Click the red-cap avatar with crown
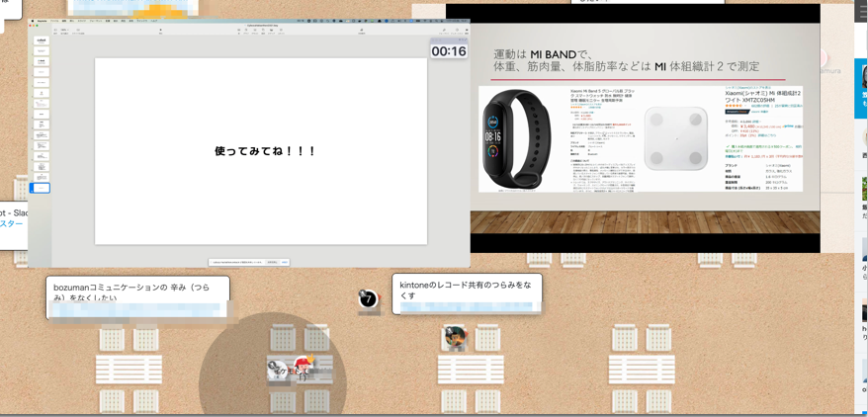868x417 pixels. 303,364
